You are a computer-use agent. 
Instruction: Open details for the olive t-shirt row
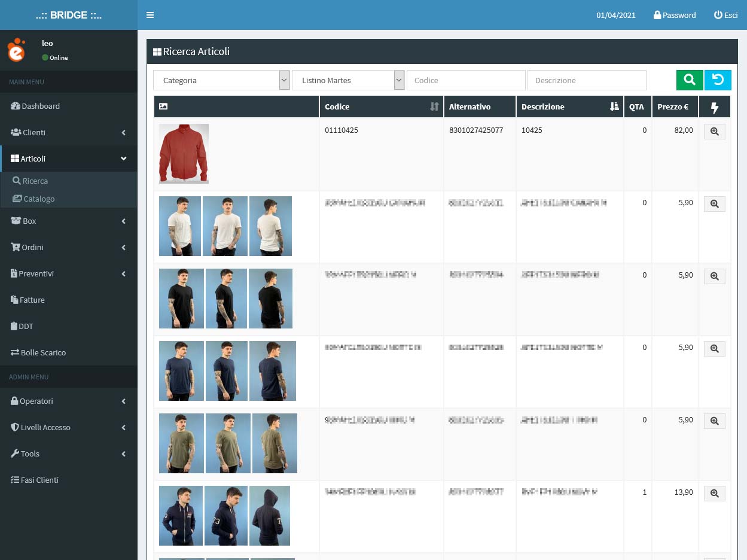[x=714, y=421]
